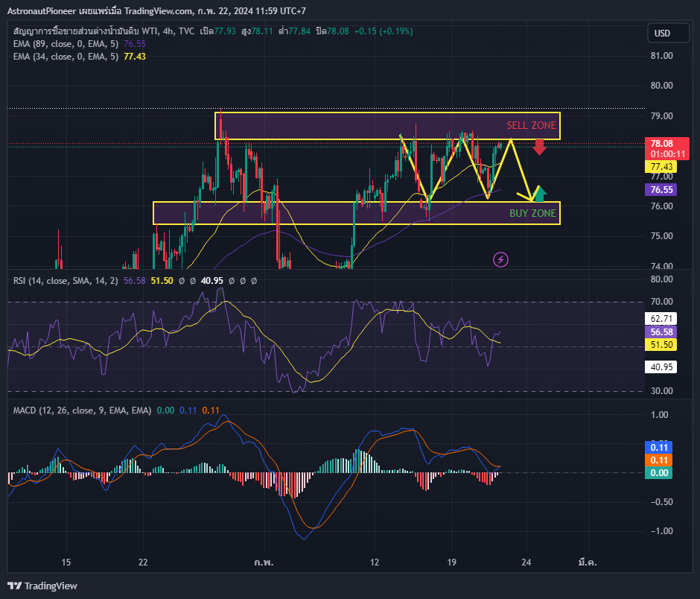Click the 24 date on time axis
Screen dimensions: 700x599
coord(526,562)
